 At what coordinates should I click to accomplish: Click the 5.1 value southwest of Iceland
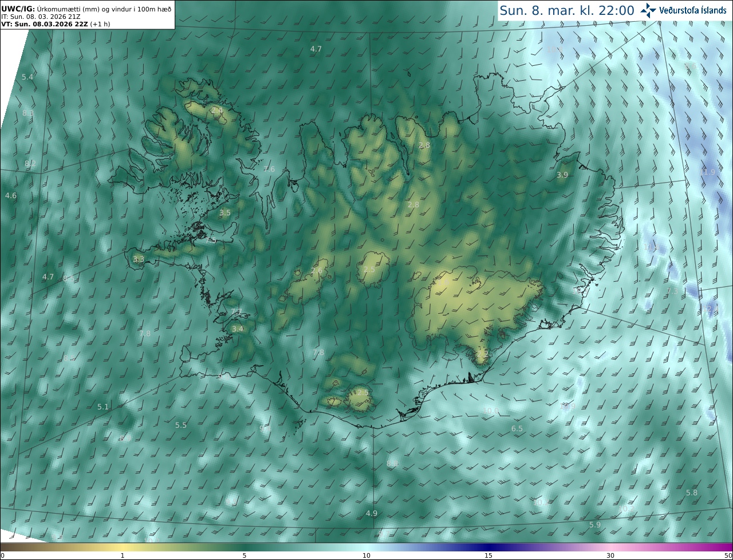tap(103, 407)
